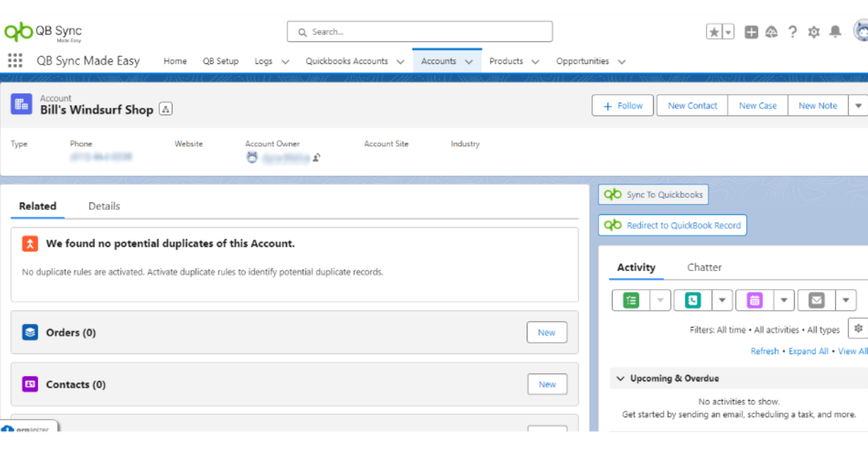Switch to the Chatter tab

tap(705, 268)
